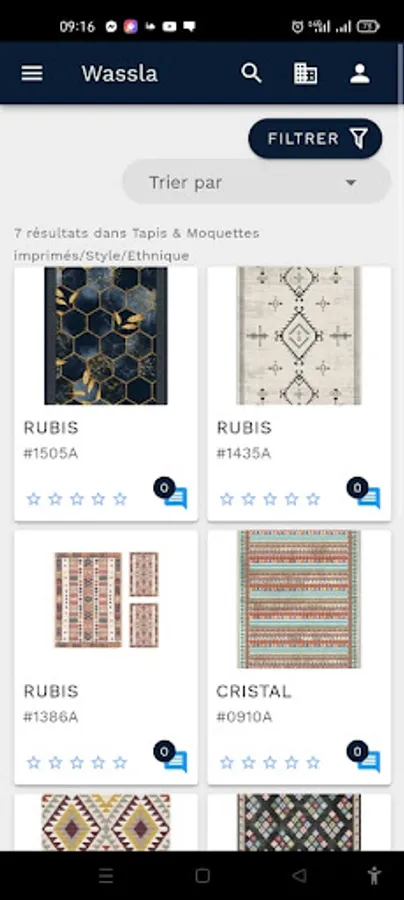
Task: Select the RUBIS #1386A product title
Action: (x=51, y=691)
